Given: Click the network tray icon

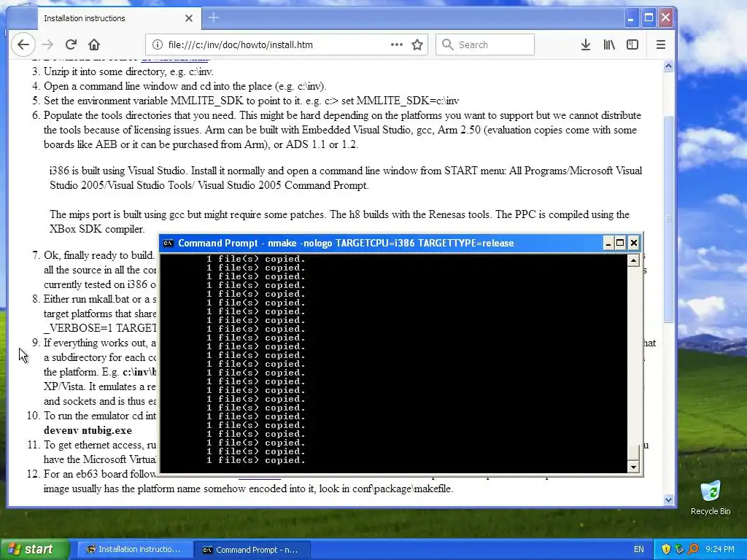Looking at the screenshot, I should coord(679,550).
